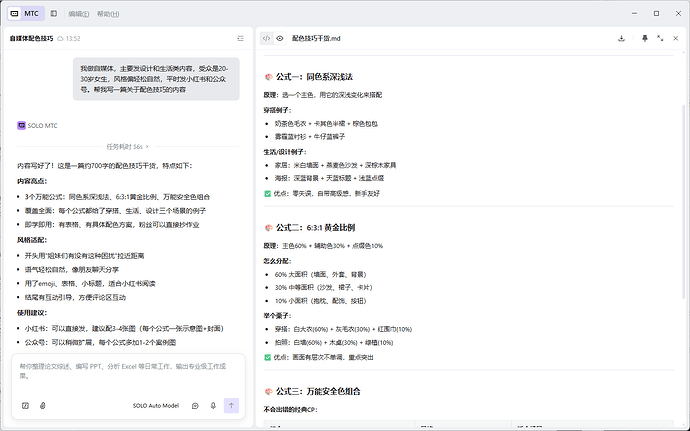Attach a file with the paperclip icon
The width and height of the screenshot is (690, 431).
pos(43,406)
